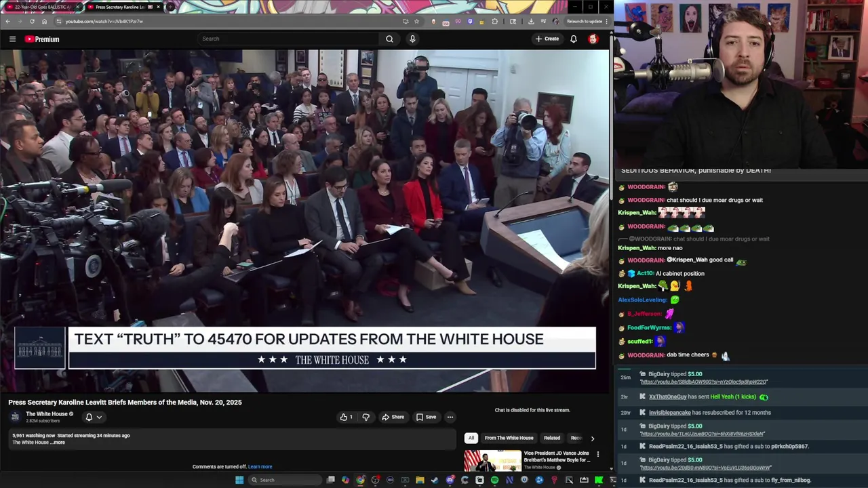Click 'XxThatOneGuy' in the stream events
Screen dimensions: 868x488
tap(668, 397)
